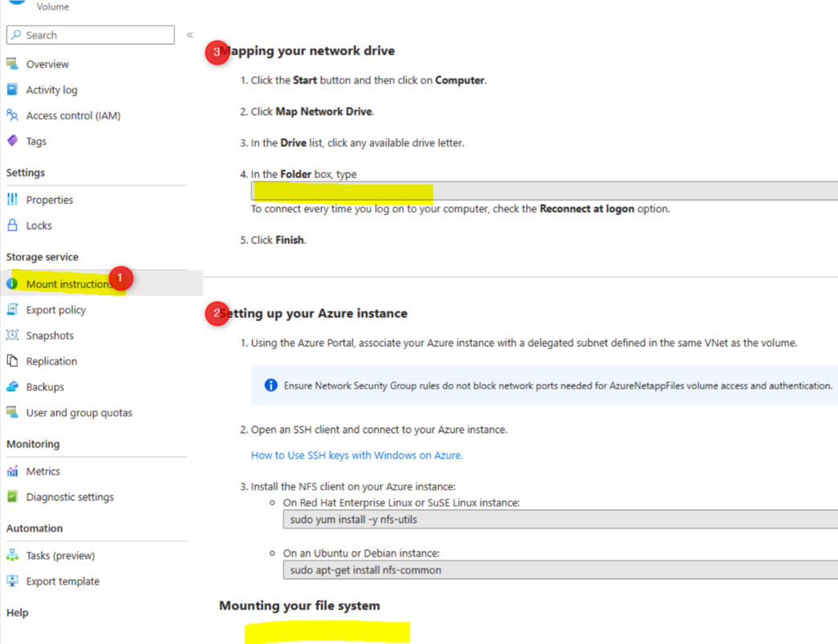
Task: Click 'On Red Hat Enterprise Linux' bullet text
Action: (401, 503)
